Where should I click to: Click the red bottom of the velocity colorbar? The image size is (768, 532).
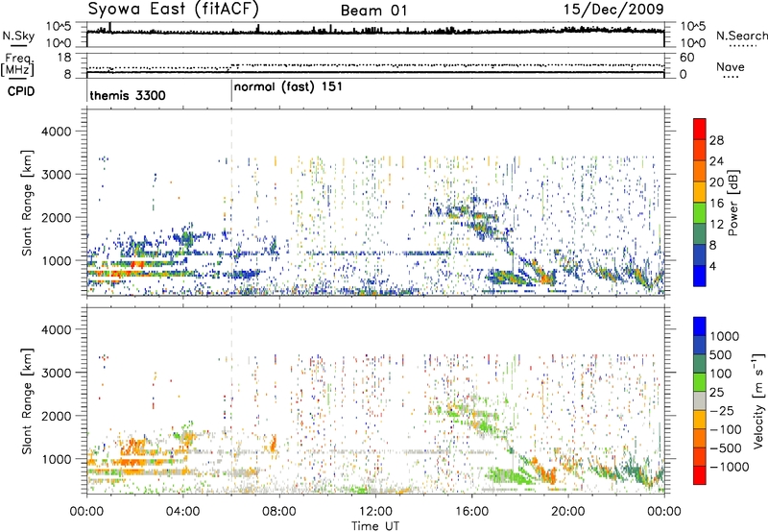click(700, 475)
